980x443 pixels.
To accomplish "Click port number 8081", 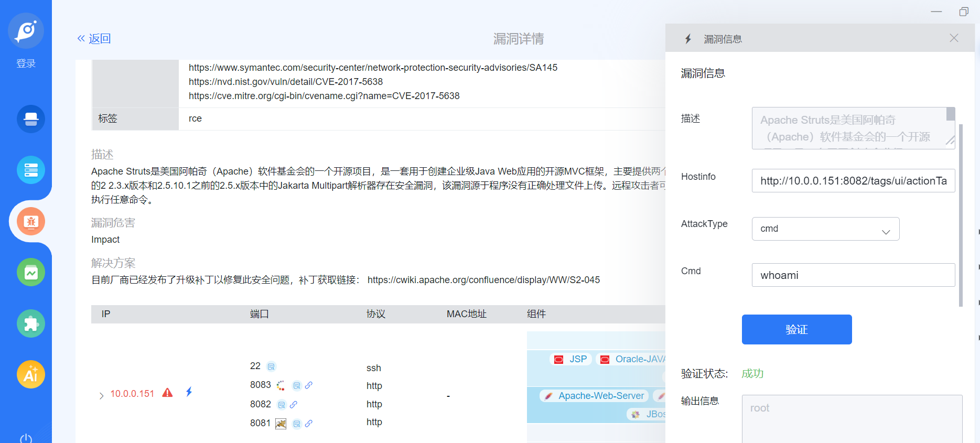I will tap(261, 423).
